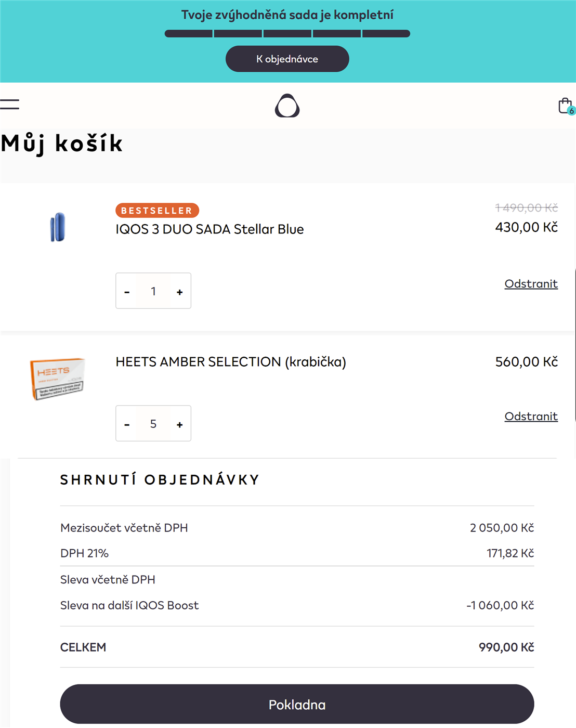
Task: Click the set completion progress bar
Action: click(x=287, y=34)
